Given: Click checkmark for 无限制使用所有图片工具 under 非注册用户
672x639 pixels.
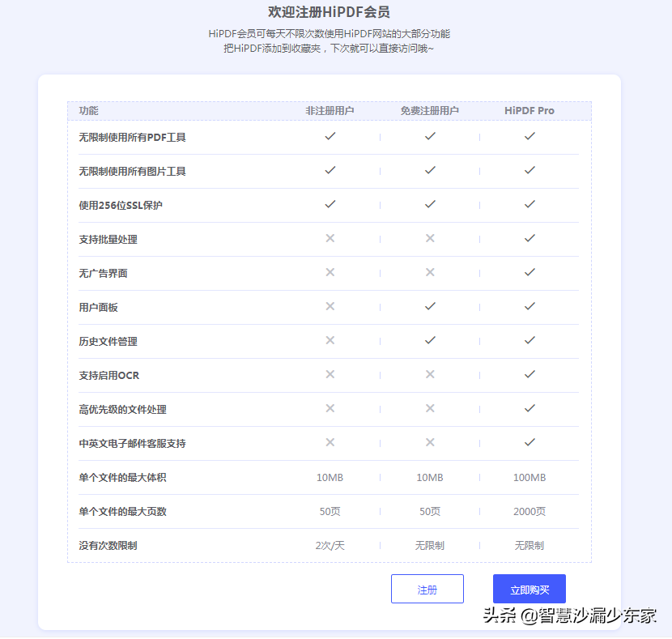Looking at the screenshot, I should click(330, 170).
